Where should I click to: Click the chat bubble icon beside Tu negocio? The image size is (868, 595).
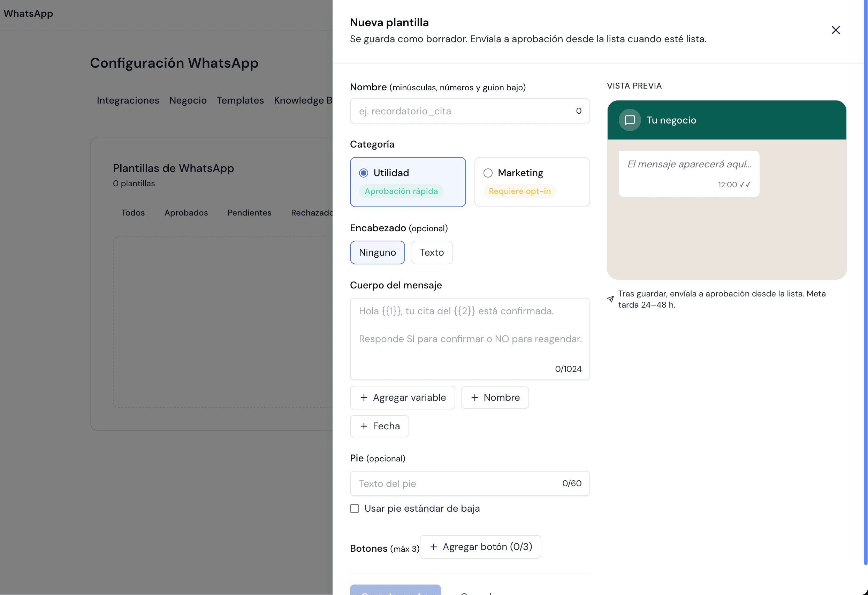[630, 120]
